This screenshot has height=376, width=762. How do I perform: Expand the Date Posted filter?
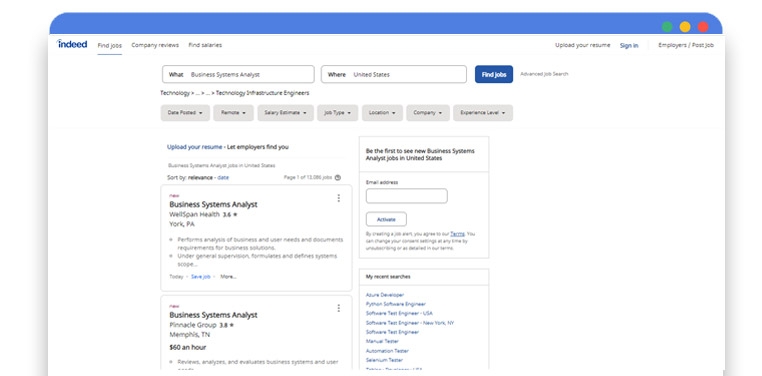pyautogui.click(x=185, y=113)
